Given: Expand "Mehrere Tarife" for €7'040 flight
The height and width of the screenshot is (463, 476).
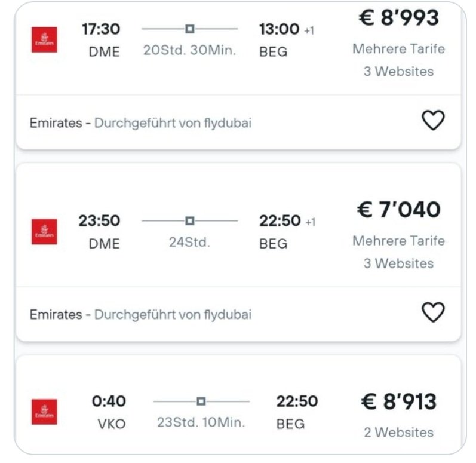Looking at the screenshot, I should (398, 241).
